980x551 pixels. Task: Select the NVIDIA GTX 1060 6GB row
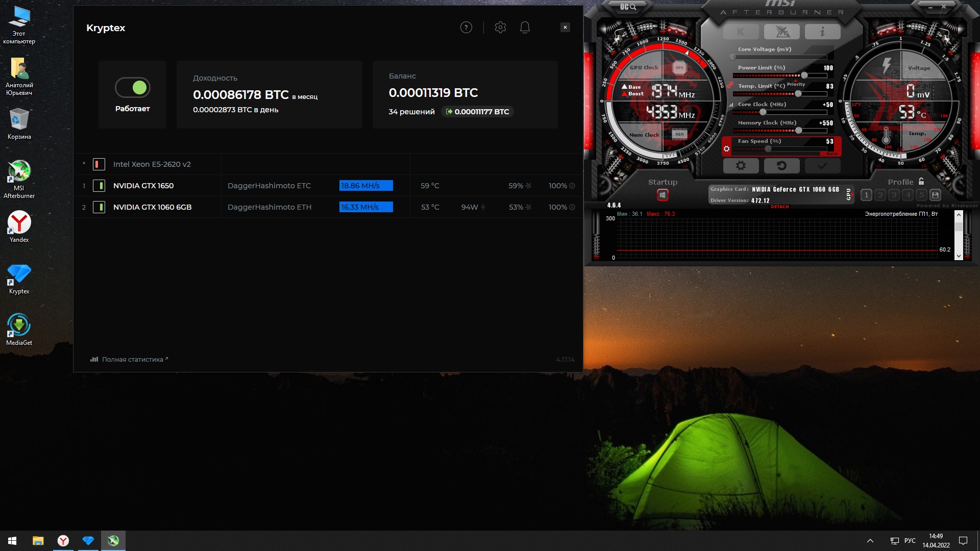pos(152,207)
